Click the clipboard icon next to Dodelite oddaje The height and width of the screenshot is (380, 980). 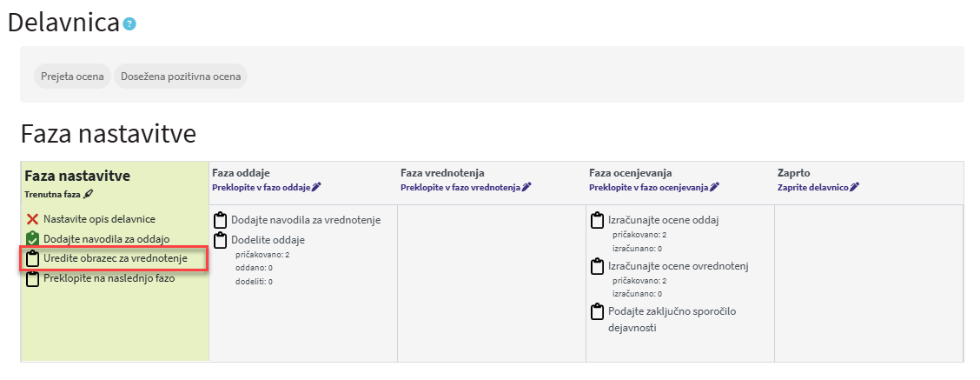pos(220,240)
